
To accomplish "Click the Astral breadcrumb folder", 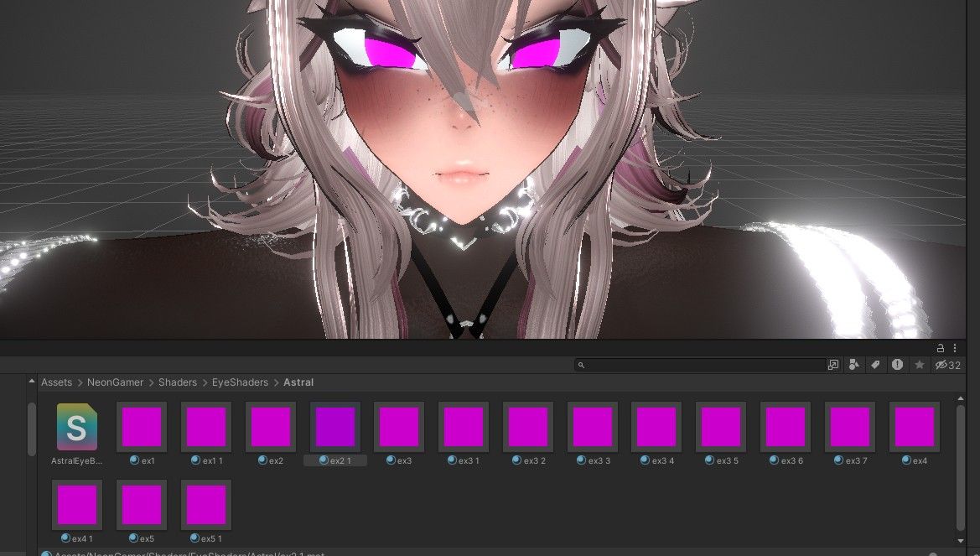I will [298, 382].
